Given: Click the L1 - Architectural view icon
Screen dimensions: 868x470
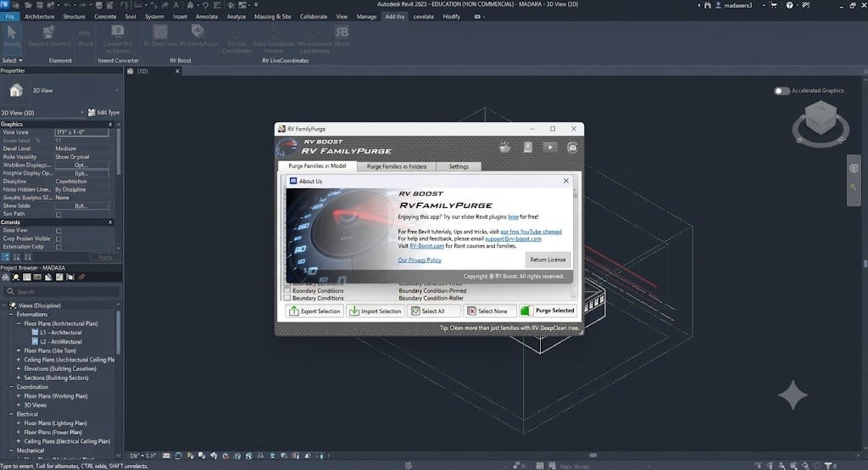Looking at the screenshot, I should coord(35,333).
